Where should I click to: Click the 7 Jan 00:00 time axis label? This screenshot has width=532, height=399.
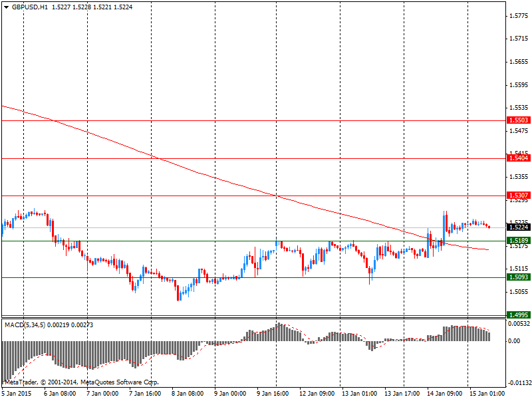point(102,394)
